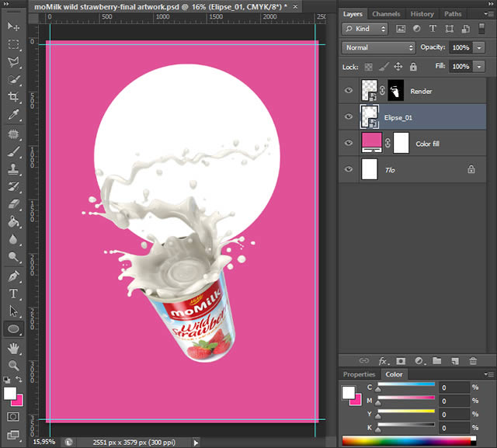This screenshot has height=448, width=497.
Task: Filter layers by shape layers
Action: pos(449,29)
